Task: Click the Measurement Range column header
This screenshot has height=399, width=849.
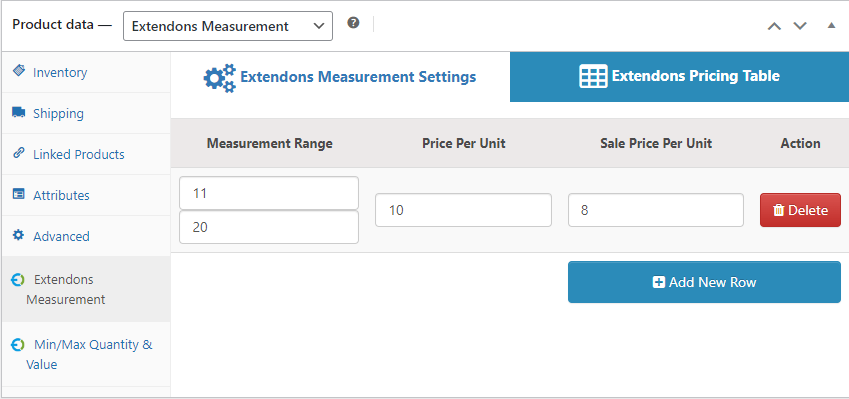Action: (270, 143)
